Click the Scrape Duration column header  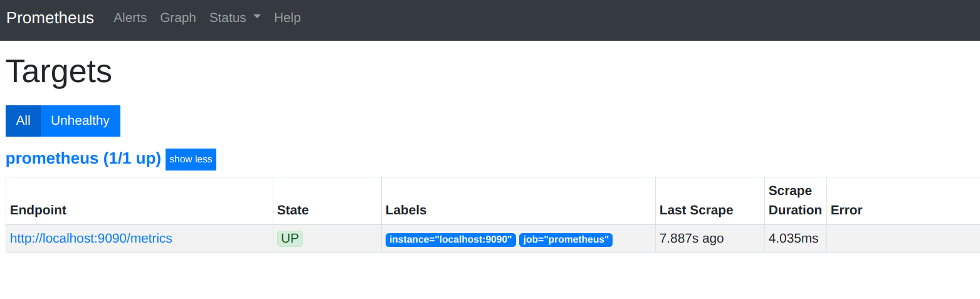point(795,201)
